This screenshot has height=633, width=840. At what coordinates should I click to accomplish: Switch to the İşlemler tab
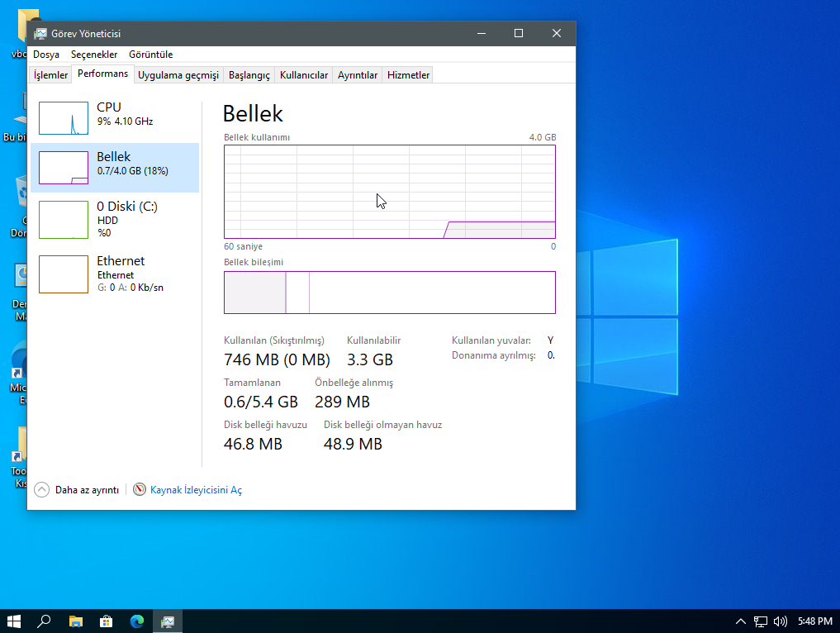click(x=50, y=75)
